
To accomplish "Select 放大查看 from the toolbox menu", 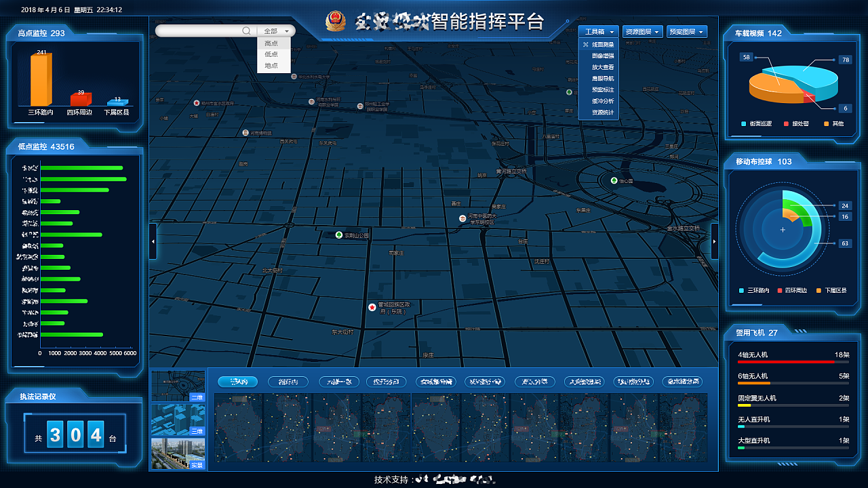I will pyautogui.click(x=599, y=67).
